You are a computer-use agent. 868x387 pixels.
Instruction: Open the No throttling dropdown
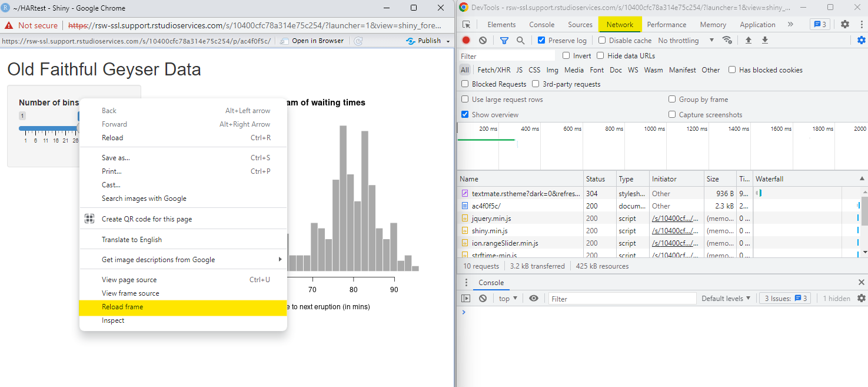pyautogui.click(x=686, y=41)
